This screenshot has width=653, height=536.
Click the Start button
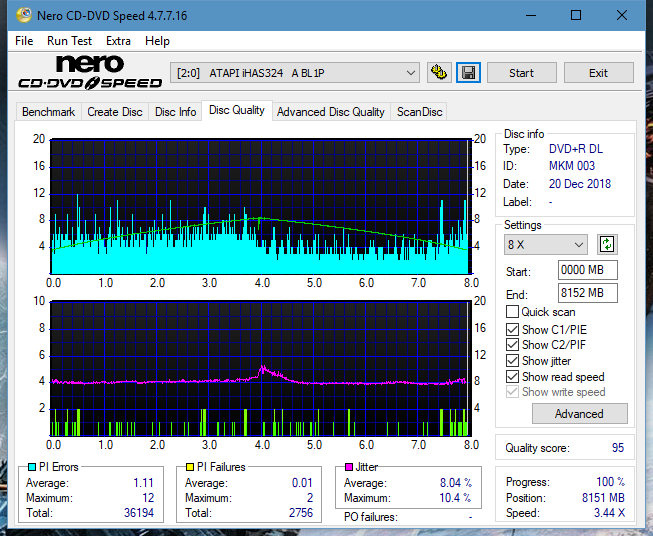click(x=521, y=73)
